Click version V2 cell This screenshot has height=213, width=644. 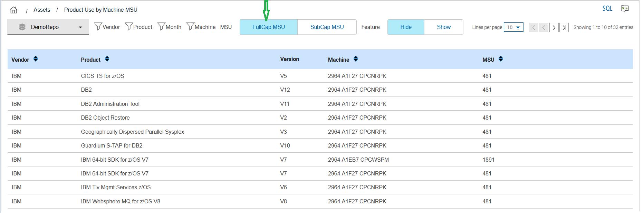point(283,118)
